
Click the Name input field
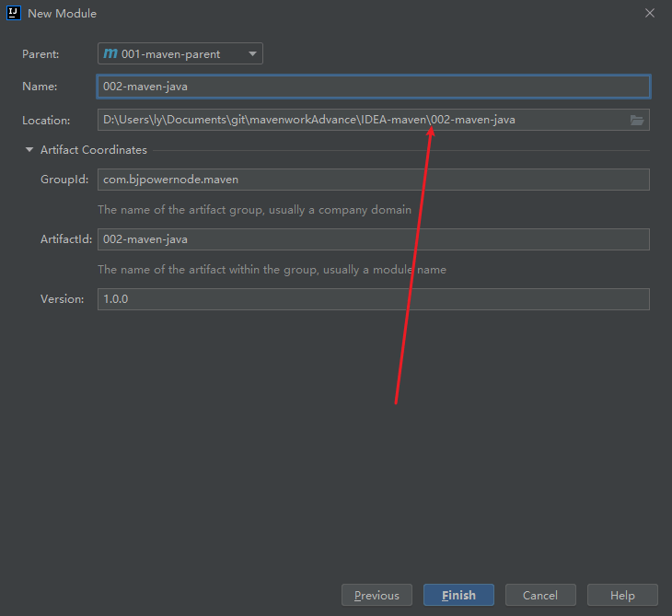374,87
